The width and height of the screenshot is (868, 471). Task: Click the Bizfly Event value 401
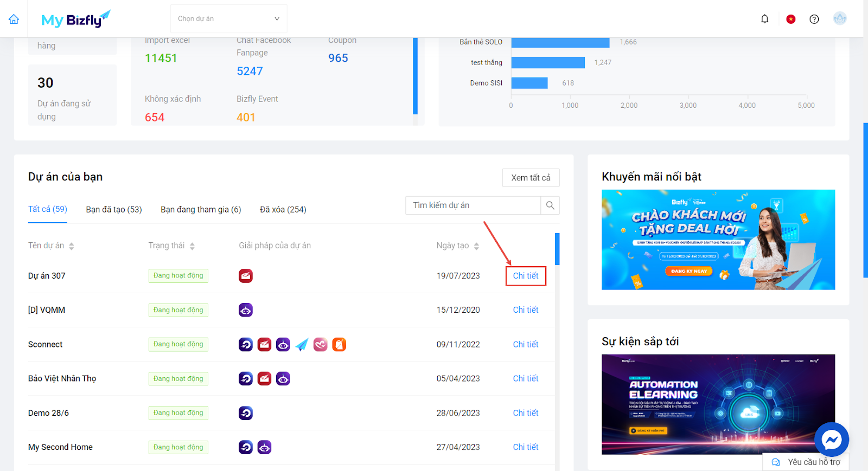(x=246, y=117)
